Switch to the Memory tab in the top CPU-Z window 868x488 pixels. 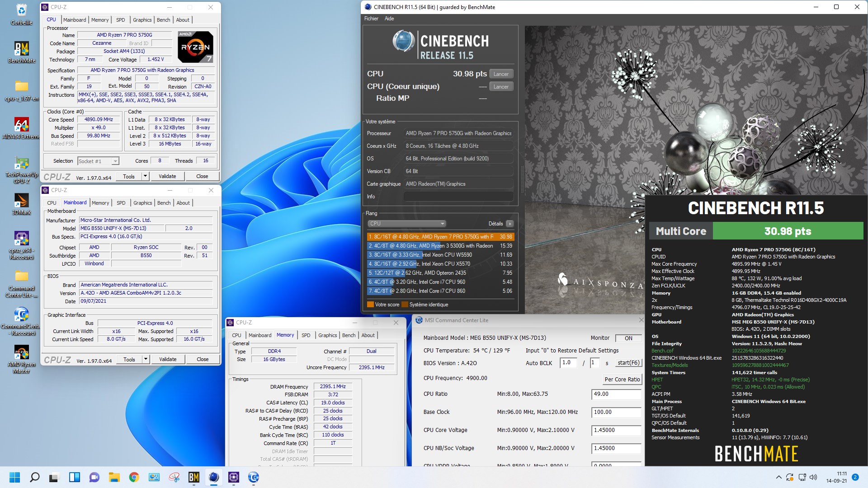coord(100,20)
